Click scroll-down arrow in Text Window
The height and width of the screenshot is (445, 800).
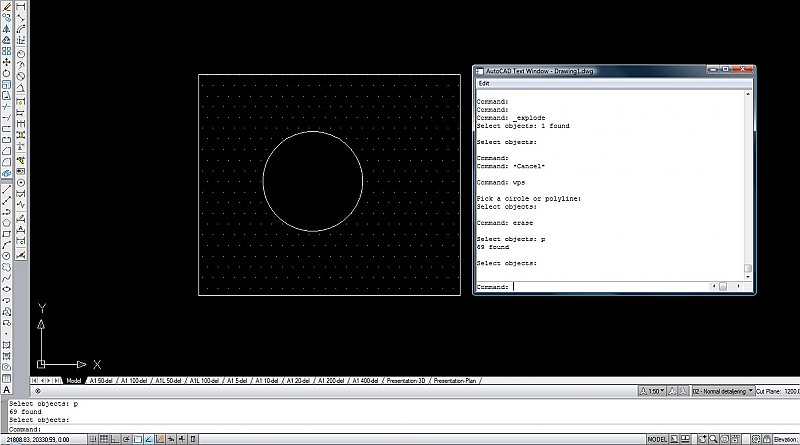748,277
